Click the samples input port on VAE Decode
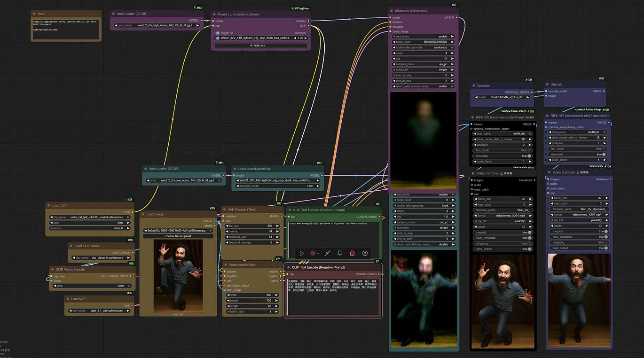 pos(223,216)
